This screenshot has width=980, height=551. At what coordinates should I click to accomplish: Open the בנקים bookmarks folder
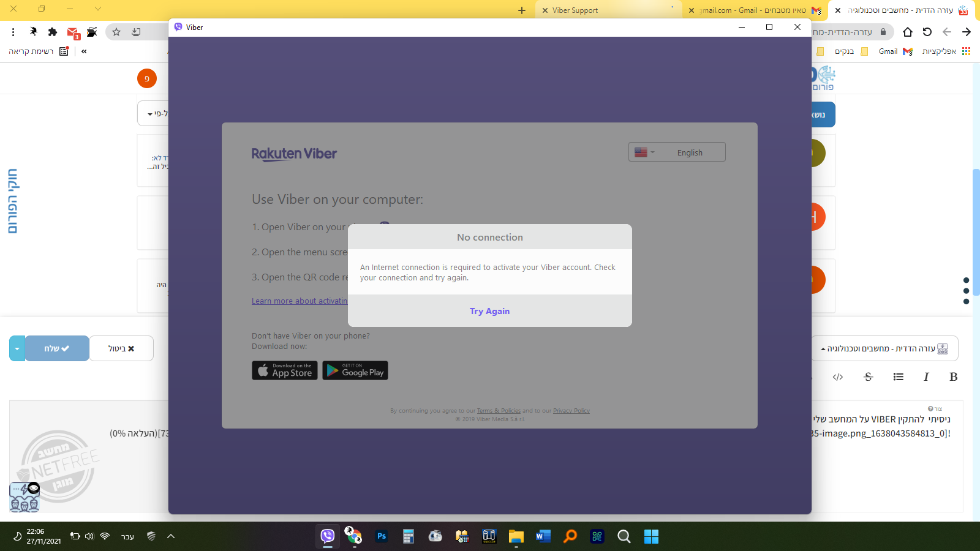pyautogui.click(x=851, y=51)
